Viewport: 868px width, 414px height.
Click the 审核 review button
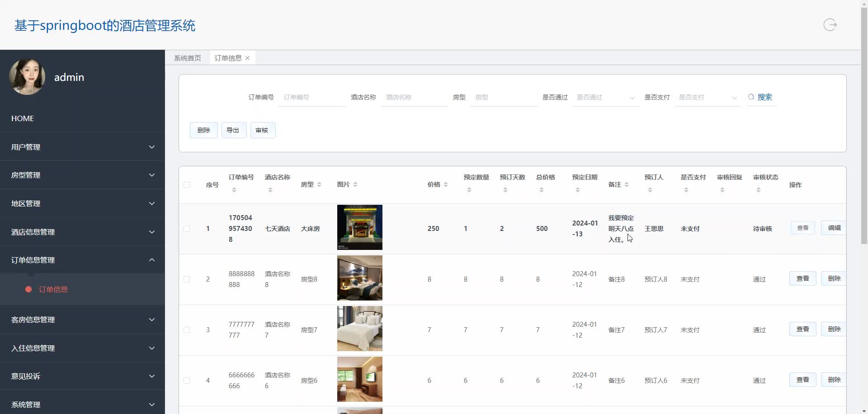coord(263,130)
